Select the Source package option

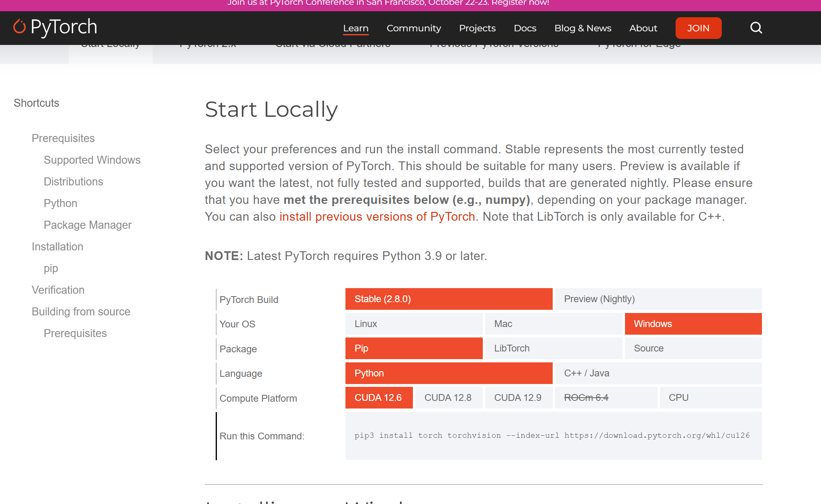pos(693,348)
